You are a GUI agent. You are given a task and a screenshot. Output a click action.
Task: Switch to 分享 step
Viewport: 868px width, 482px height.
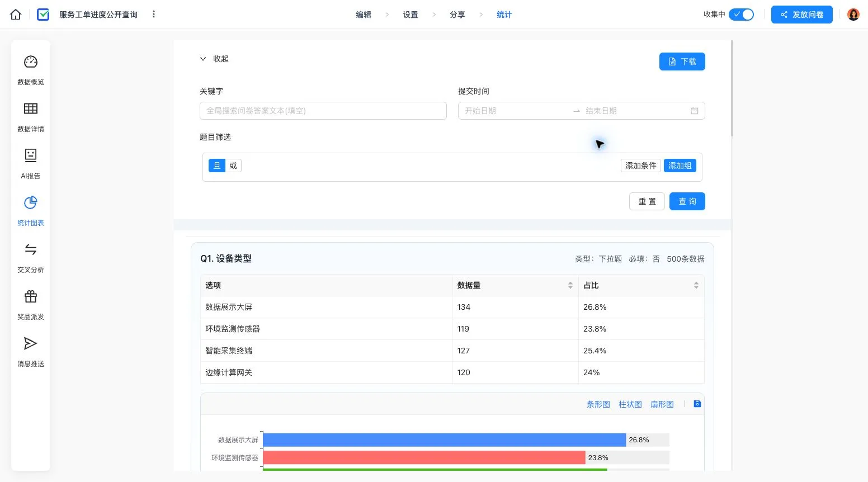(457, 15)
